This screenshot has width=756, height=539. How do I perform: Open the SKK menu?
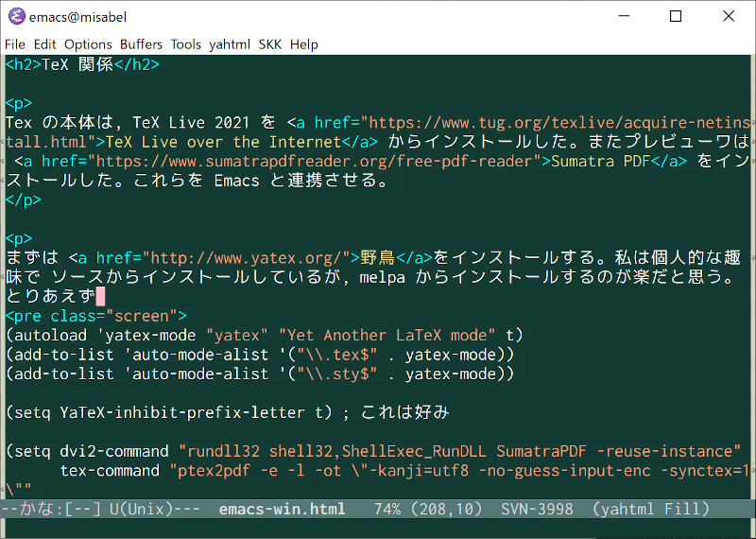point(270,44)
